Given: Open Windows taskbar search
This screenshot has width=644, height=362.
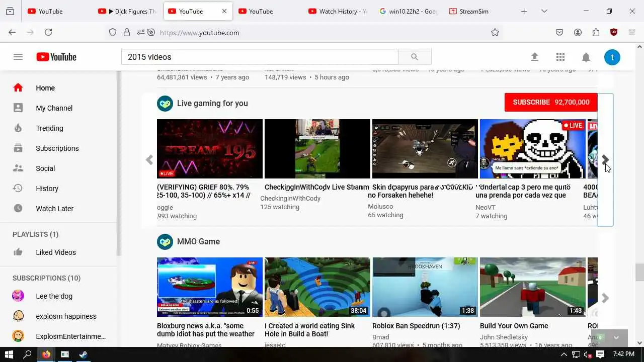Looking at the screenshot, I should (27, 354).
